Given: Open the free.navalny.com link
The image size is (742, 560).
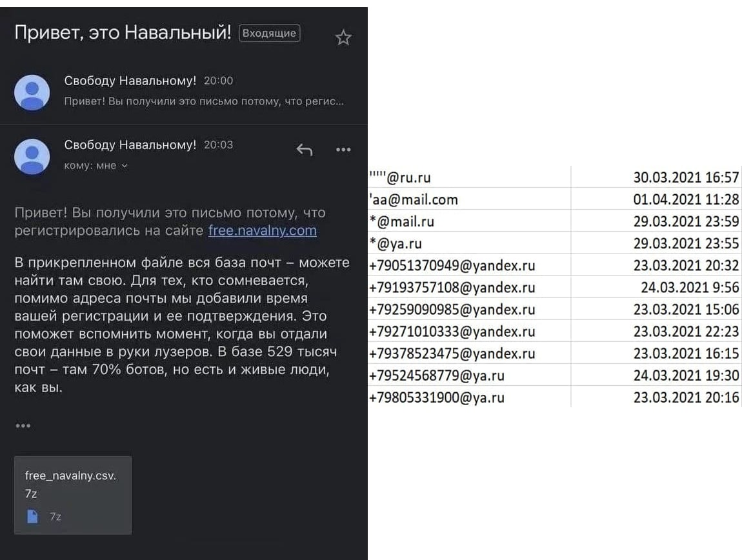Looking at the screenshot, I should pyautogui.click(x=262, y=230).
